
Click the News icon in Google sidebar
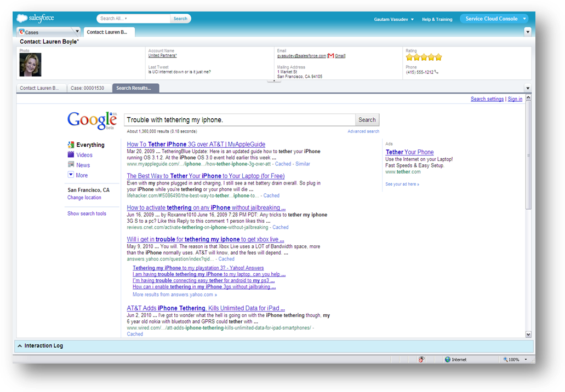[x=71, y=165]
